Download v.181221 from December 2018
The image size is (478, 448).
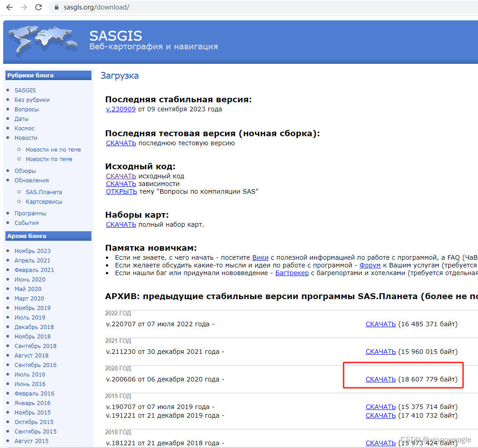[381, 443]
